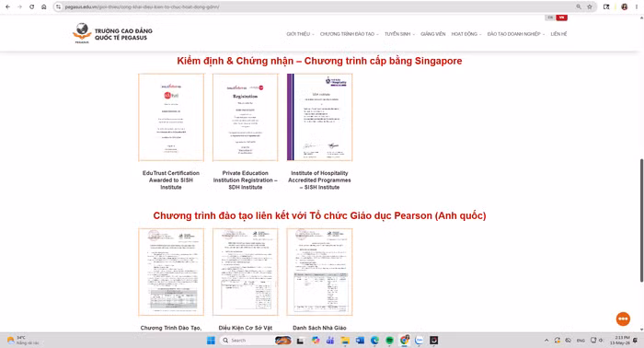644x348 pixels.
Task: Expand the CHƯƠNG TRÌNH ĐÀO TẠO menu
Action: [349, 34]
